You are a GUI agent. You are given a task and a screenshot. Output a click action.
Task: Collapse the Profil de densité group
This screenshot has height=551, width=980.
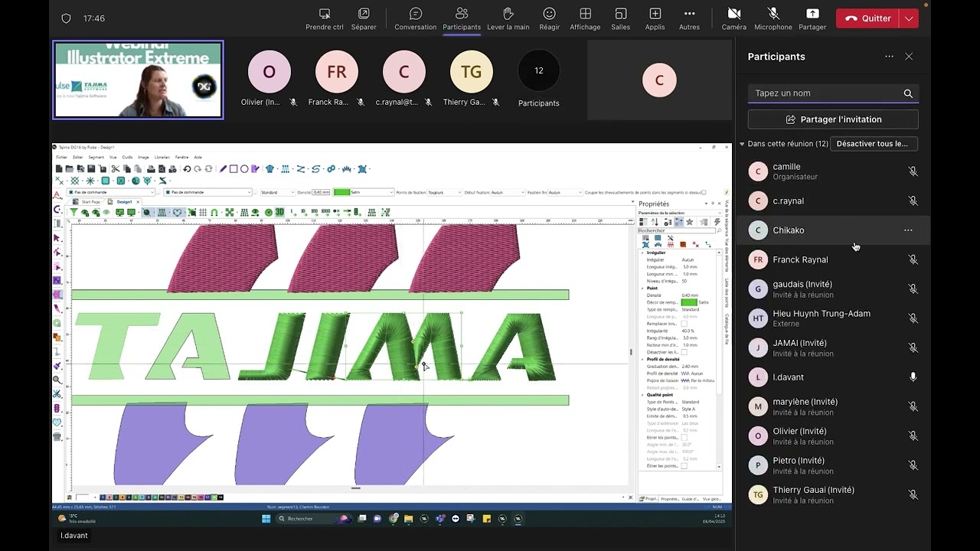point(642,359)
